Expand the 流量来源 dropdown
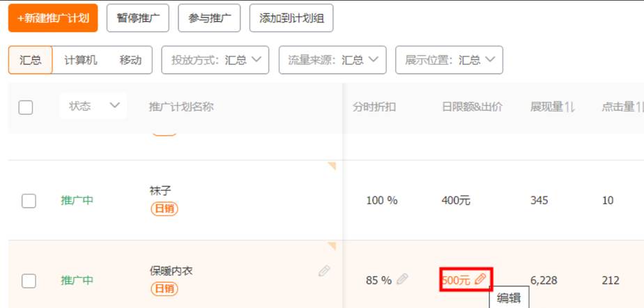This screenshot has width=644, height=308. pyautogui.click(x=332, y=60)
